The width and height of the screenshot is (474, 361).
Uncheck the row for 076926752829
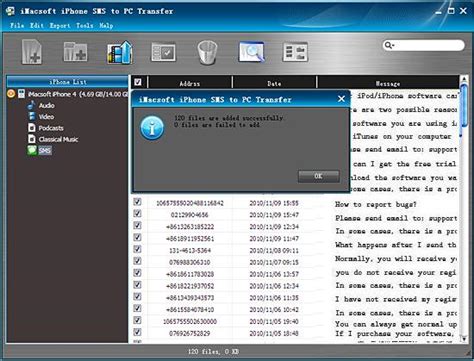(137, 332)
